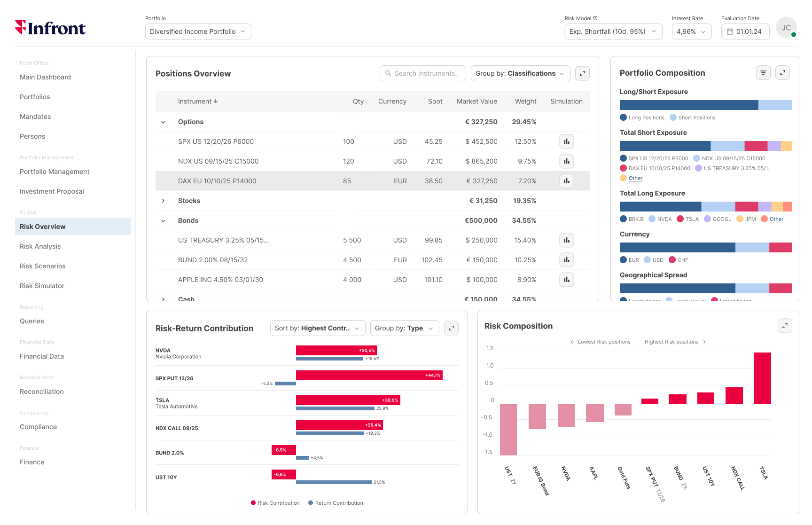
Task: Open simulation chart for APPLE INC 4.50% bond
Action: 566,280
